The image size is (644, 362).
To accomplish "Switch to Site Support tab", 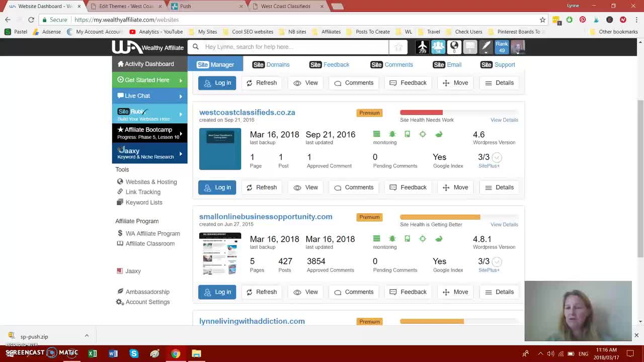I will [x=498, y=64].
